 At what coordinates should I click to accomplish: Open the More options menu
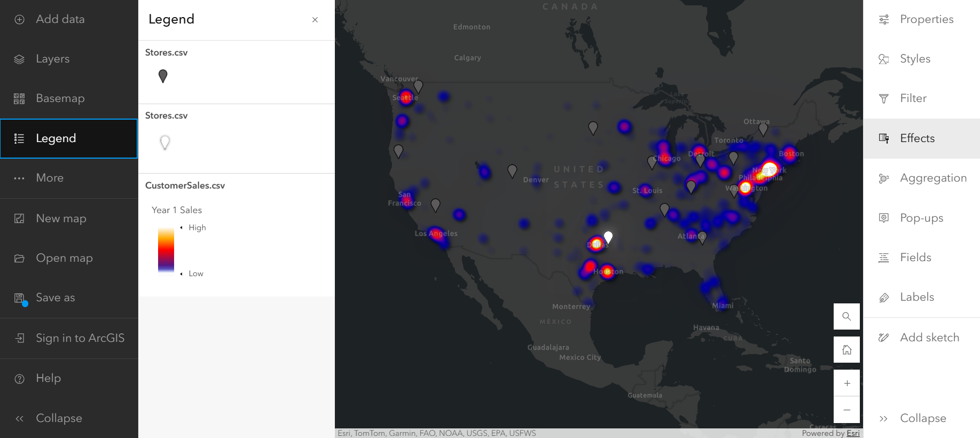point(69,178)
